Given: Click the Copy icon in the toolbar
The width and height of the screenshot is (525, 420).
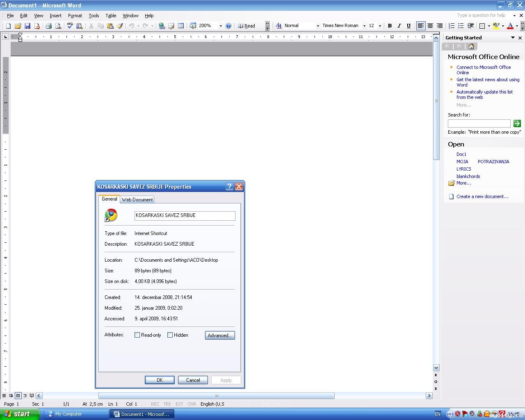Looking at the screenshot, I should click(100, 26).
